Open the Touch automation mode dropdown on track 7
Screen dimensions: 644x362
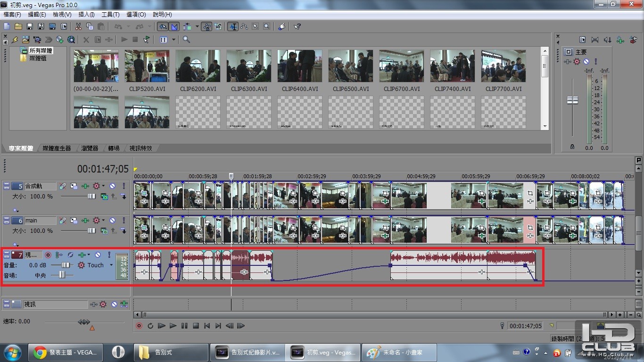tap(111, 265)
